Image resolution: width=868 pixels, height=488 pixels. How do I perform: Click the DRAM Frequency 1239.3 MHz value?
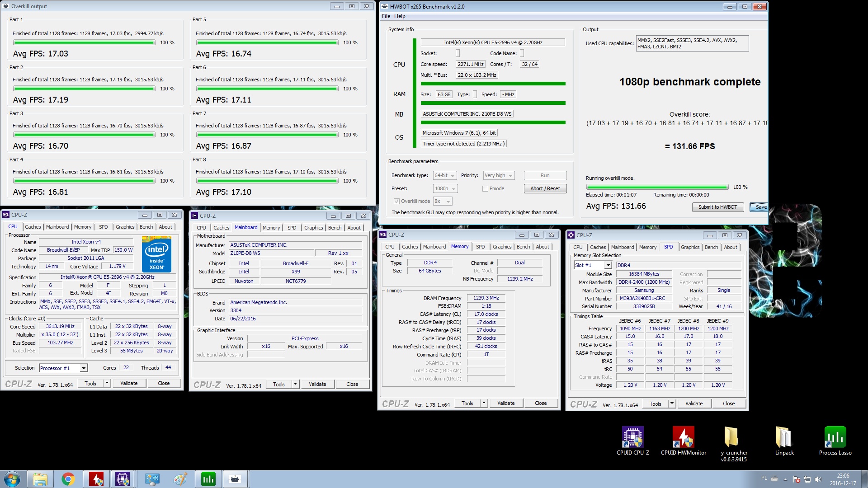(x=486, y=298)
